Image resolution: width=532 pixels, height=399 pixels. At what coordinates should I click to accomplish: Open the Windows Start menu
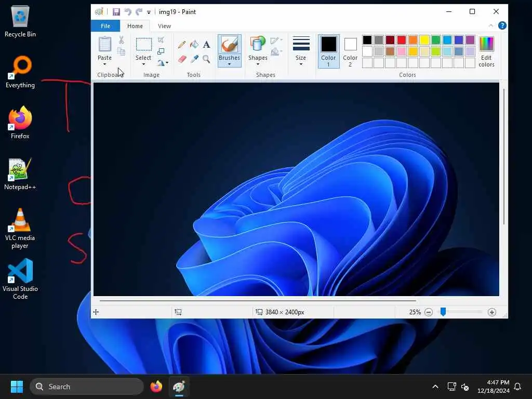click(17, 387)
